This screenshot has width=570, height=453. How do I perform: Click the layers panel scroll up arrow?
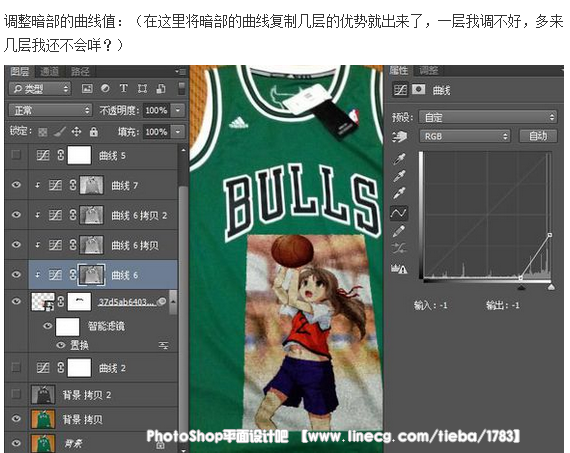pyautogui.click(x=183, y=149)
